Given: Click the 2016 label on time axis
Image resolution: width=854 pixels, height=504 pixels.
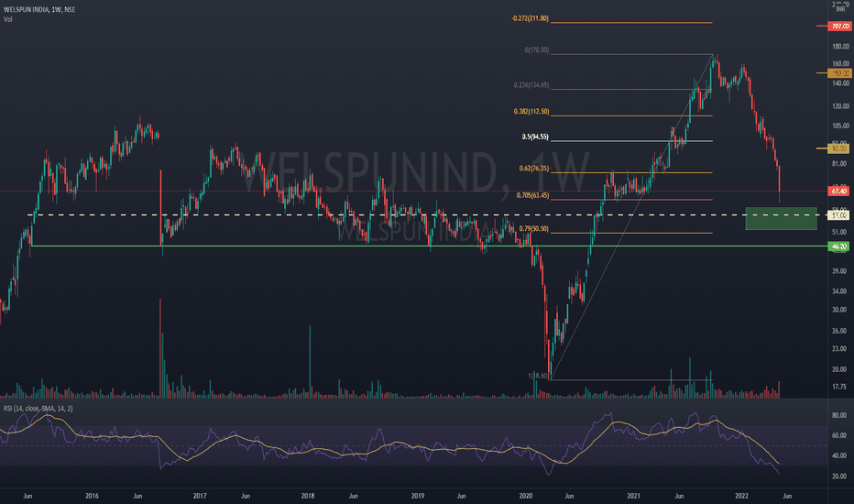Looking at the screenshot, I should tap(92, 496).
